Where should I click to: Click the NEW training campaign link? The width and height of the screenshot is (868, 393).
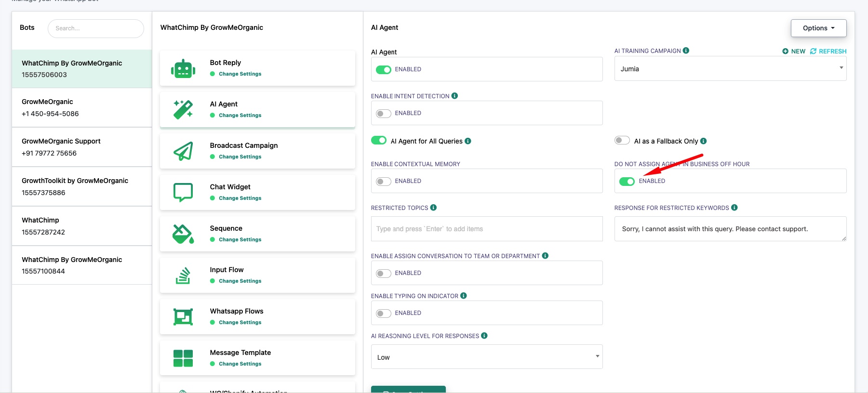tap(794, 51)
